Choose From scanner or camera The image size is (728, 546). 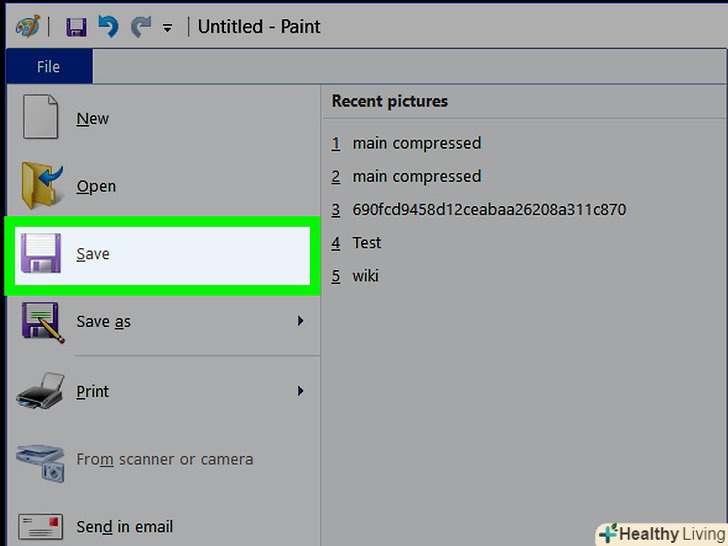pyautogui.click(x=164, y=460)
